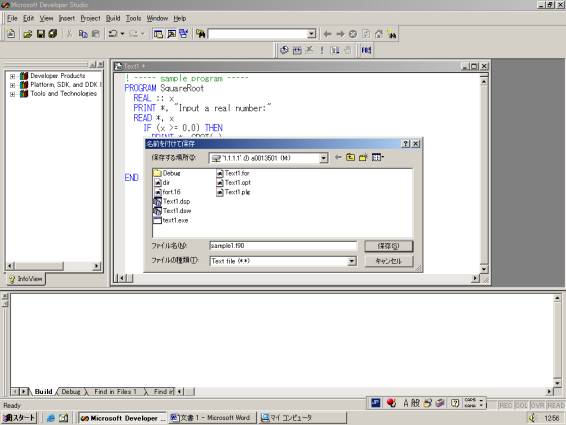This screenshot has width=566, height=425.
Task: Click the InfoView pane horizontal scrollbar
Action: point(53,266)
